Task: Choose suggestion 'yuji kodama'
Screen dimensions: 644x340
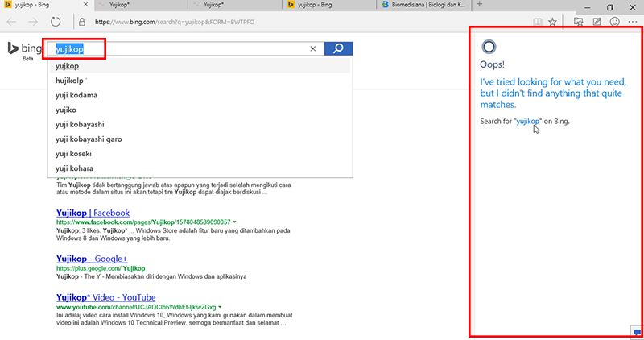Action: pyautogui.click(x=200, y=95)
